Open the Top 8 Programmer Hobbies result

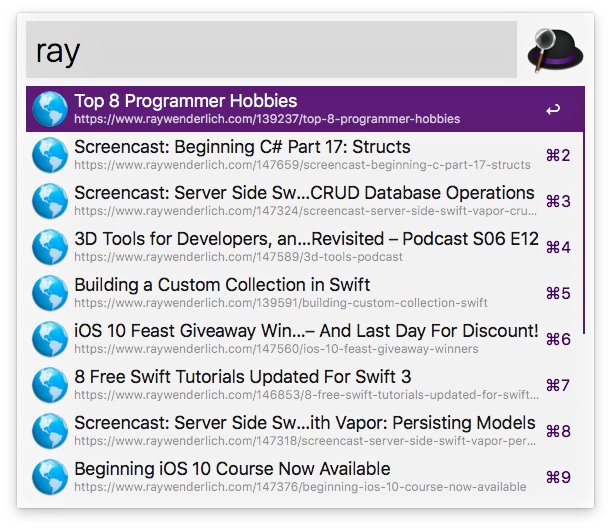point(185,101)
